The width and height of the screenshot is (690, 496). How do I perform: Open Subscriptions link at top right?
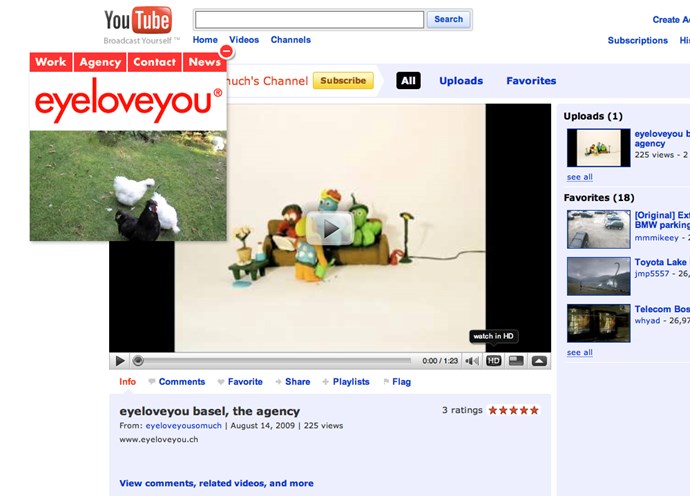pos(638,40)
